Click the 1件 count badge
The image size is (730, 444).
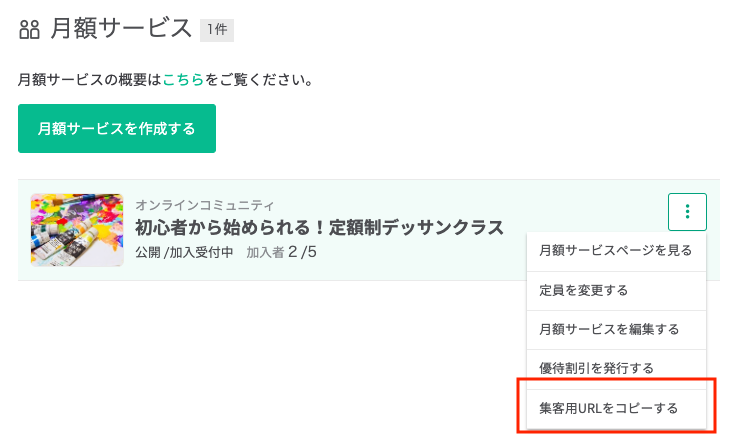(x=217, y=30)
